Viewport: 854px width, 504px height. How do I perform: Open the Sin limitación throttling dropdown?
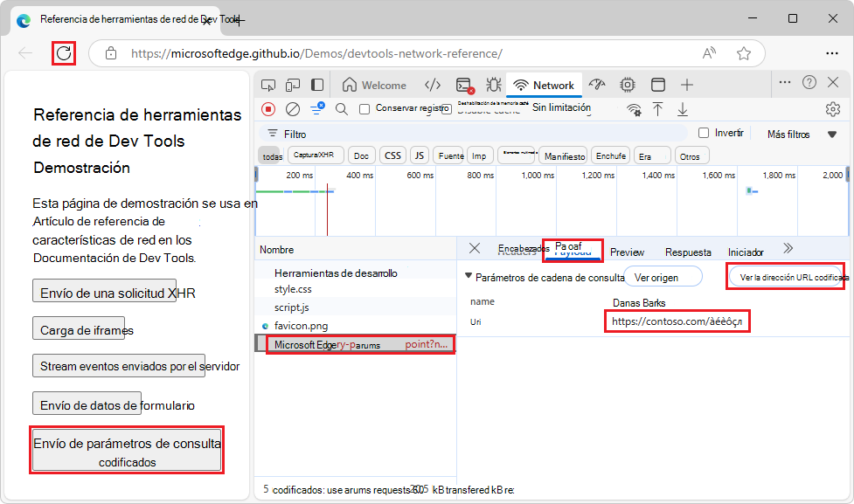(x=561, y=107)
